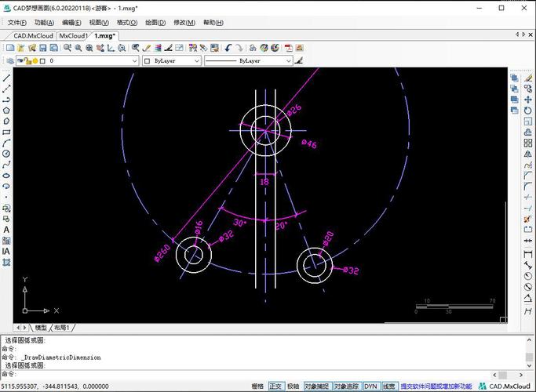Select the Line drawing tool
536x392 pixels.
(x=7, y=78)
